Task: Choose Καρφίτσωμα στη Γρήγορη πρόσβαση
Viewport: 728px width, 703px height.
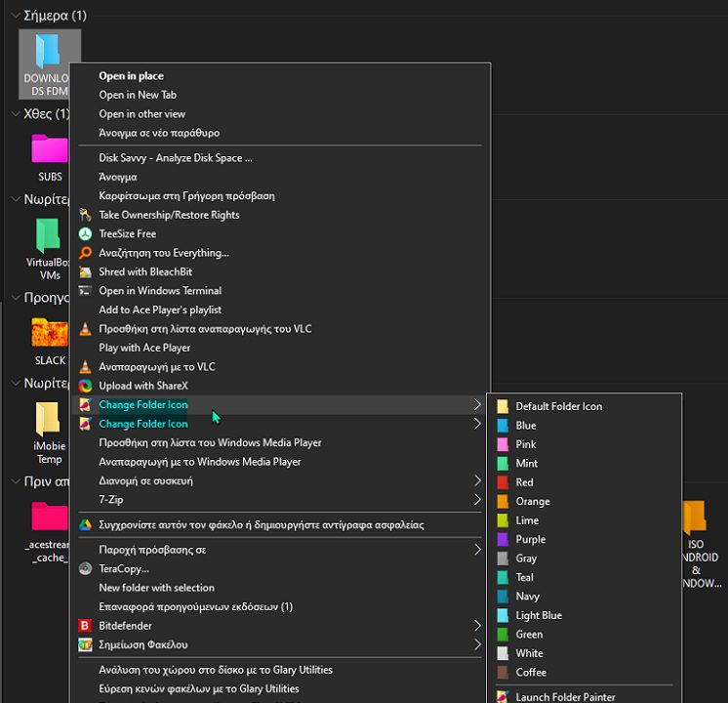Action: [x=280, y=196]
